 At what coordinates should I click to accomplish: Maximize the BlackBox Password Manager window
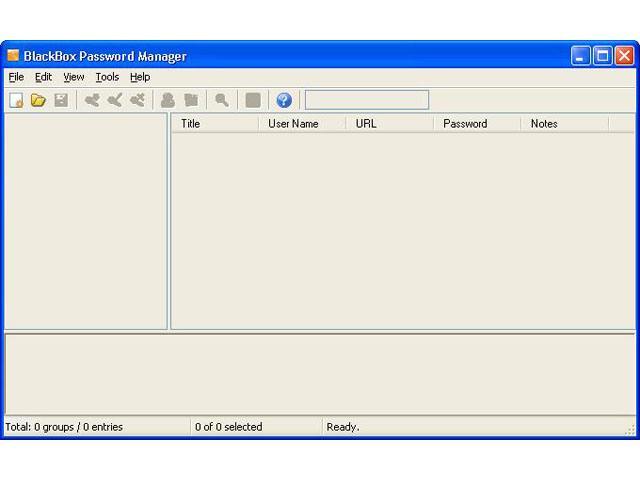click(x=602, y=56)
